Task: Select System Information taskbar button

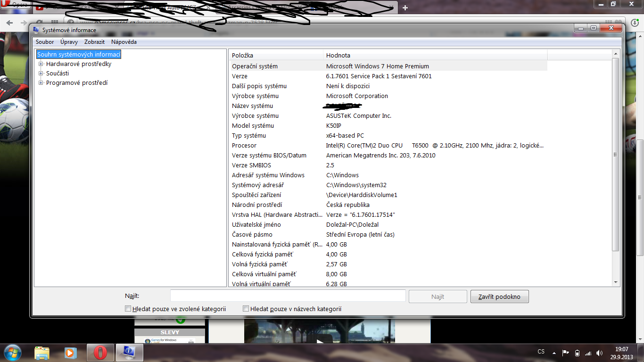Action: coord(129,353)
